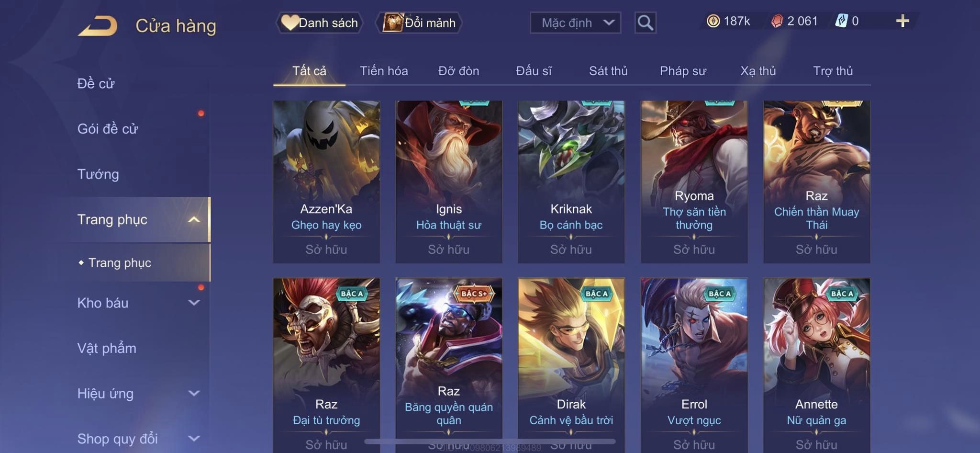Select the Sát thủ tab

608,71
